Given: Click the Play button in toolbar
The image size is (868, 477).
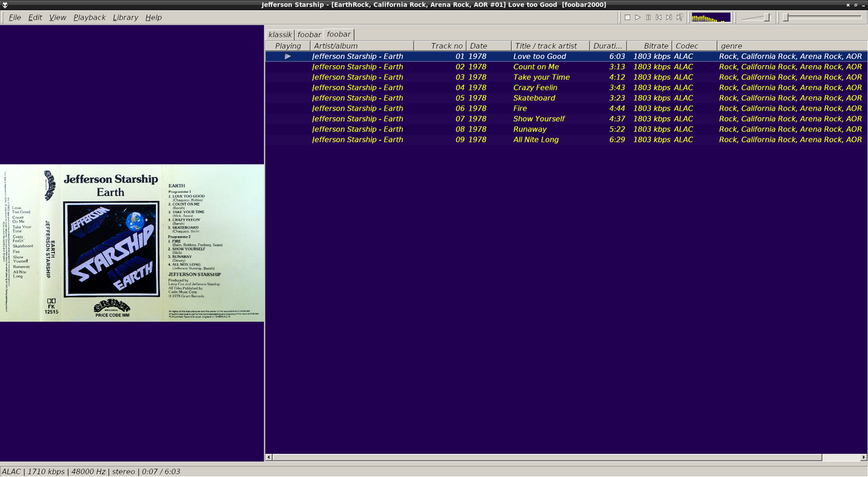Looking at the screenshot, I should (x=637, y=17).
